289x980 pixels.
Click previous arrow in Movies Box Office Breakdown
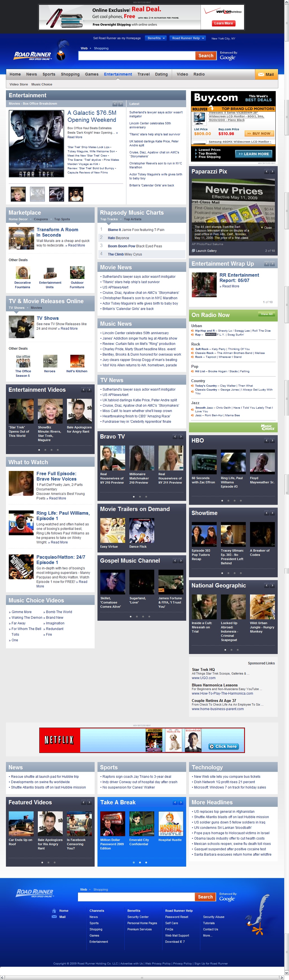(x=115, y=104)
